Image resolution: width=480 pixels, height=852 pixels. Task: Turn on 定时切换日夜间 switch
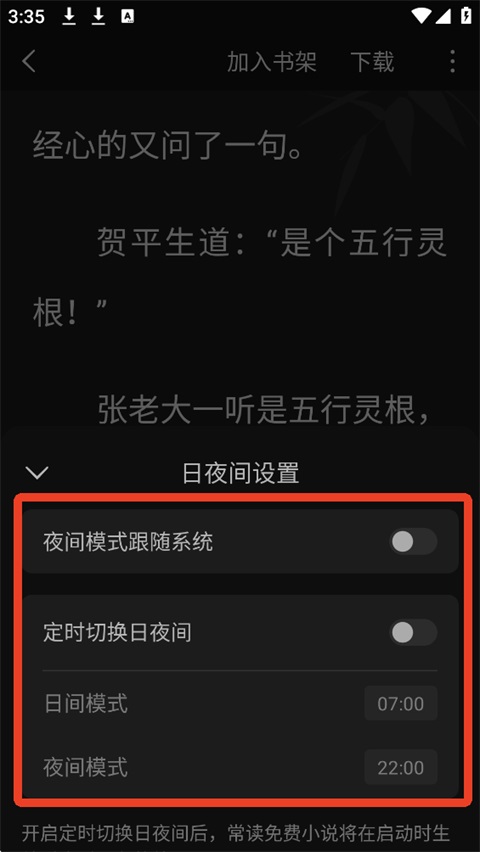413,632
